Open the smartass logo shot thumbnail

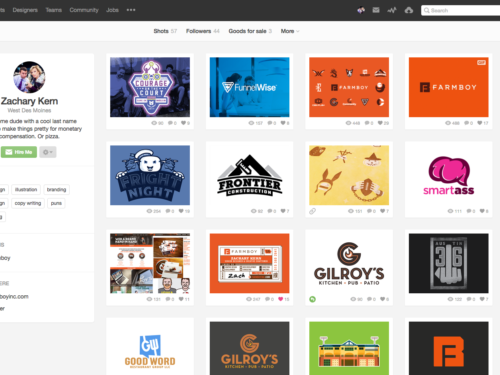(449, 175)
